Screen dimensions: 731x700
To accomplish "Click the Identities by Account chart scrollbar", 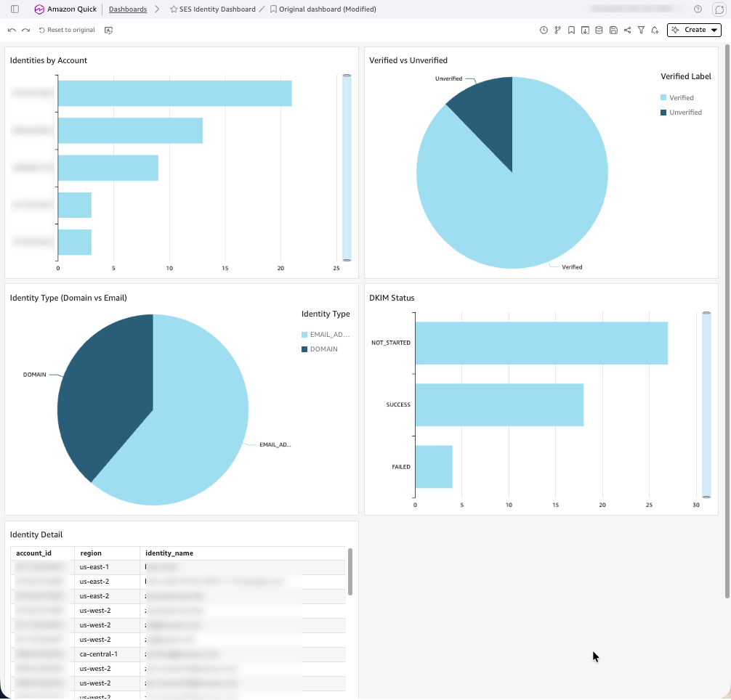I will coord(347,168).
